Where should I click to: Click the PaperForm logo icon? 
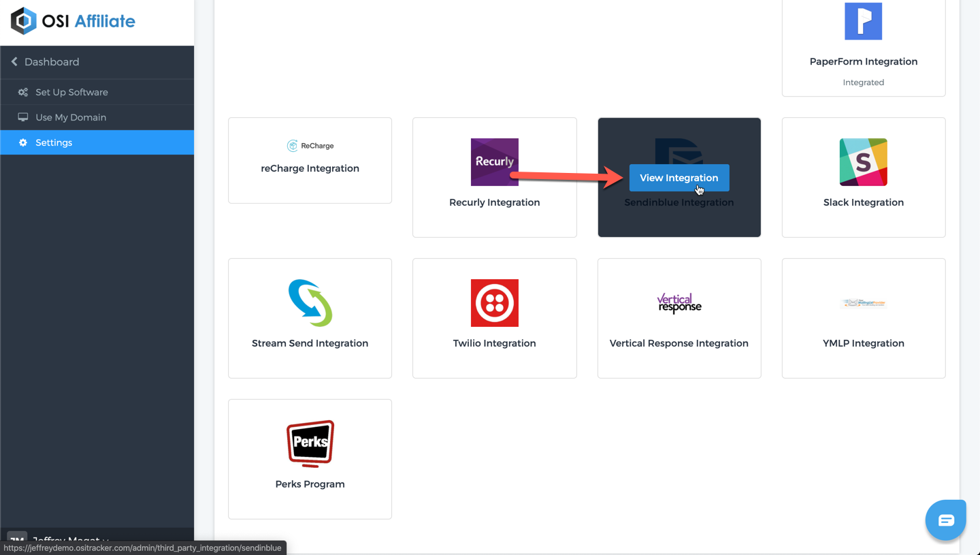(863, 21)
